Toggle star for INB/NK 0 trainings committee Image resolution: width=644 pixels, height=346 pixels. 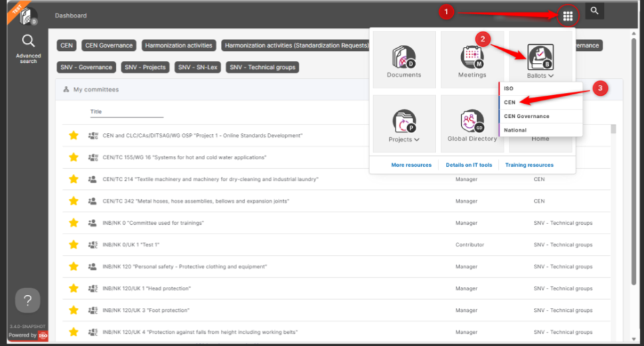click(x=74, y=223)
